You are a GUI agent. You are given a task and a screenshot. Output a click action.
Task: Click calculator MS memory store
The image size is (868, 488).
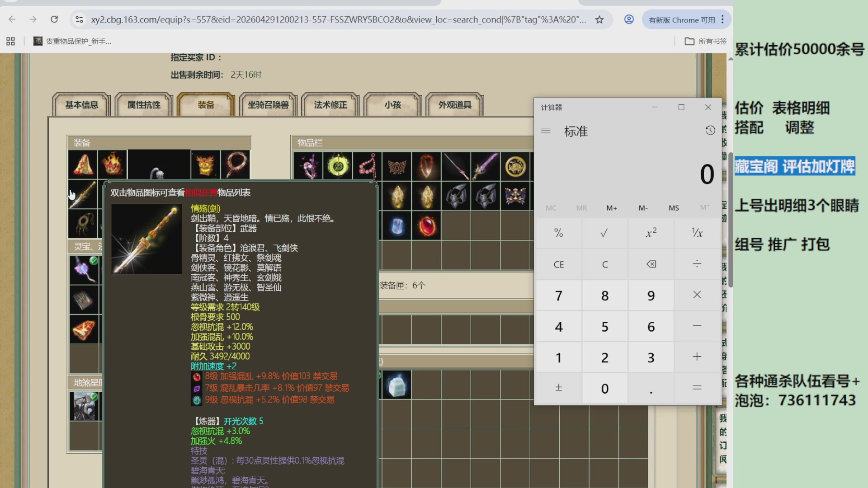click(674, 208)
